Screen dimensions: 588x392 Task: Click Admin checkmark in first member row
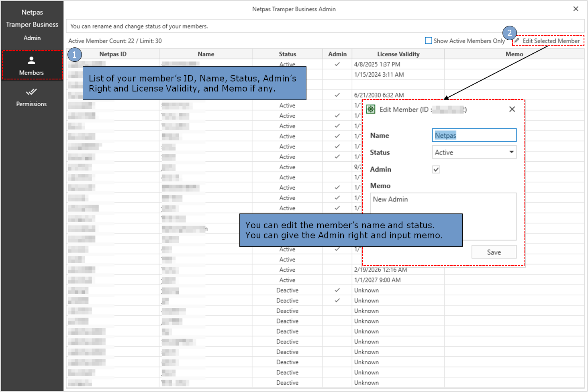(x=337, y=64)
